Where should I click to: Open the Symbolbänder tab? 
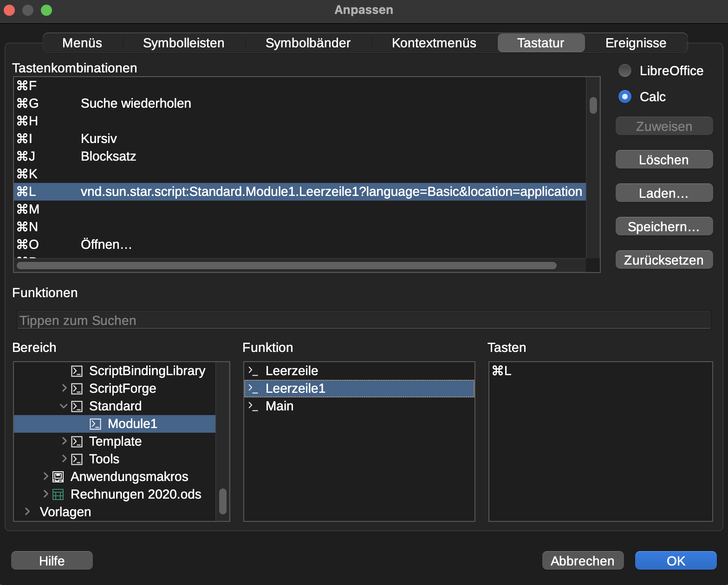(308, 43)
